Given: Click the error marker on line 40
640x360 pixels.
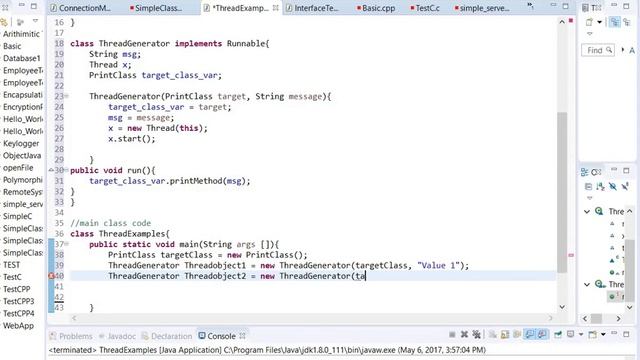Looking at the screenshot, I should (x=51, y=276).
